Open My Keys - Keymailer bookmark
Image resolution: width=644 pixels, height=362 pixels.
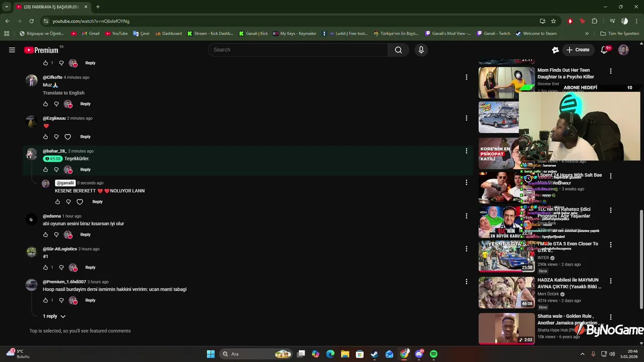[295, 34]
